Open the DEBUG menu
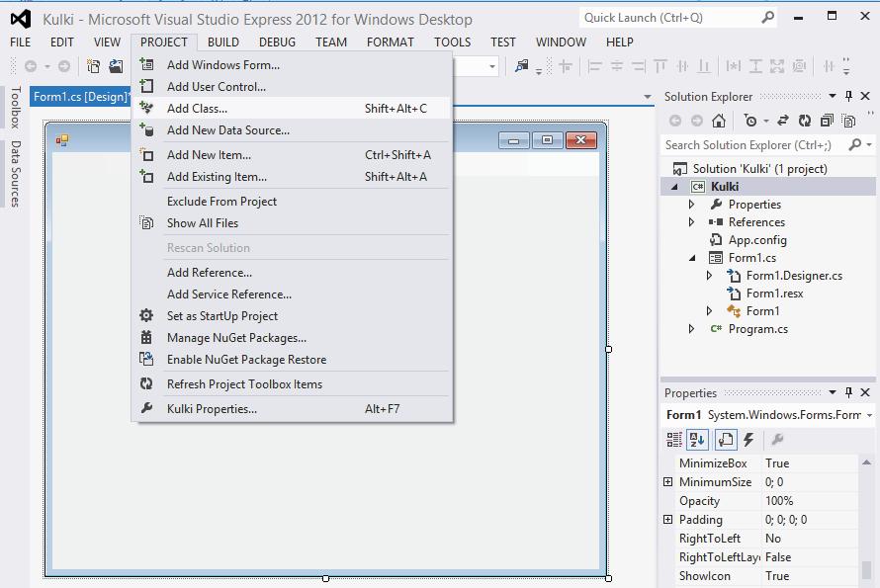Viewport: 880px width, 588px height. pyautogui.click(x=277, y=42)
